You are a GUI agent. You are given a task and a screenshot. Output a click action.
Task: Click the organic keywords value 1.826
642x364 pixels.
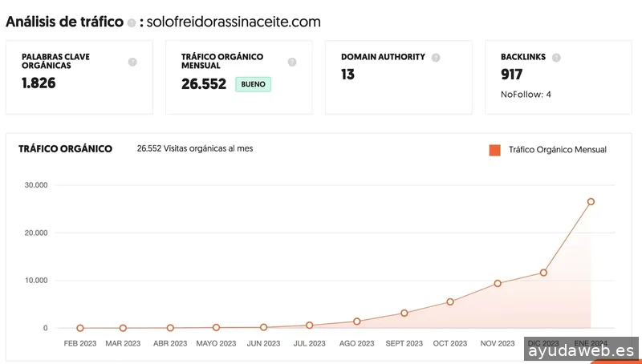point(39,83)
